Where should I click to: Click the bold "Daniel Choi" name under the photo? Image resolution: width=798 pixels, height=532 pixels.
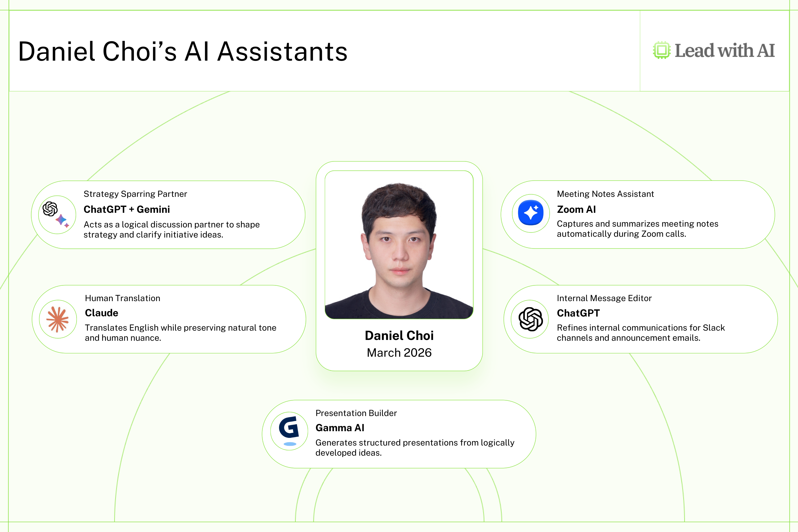coord(399,335)
